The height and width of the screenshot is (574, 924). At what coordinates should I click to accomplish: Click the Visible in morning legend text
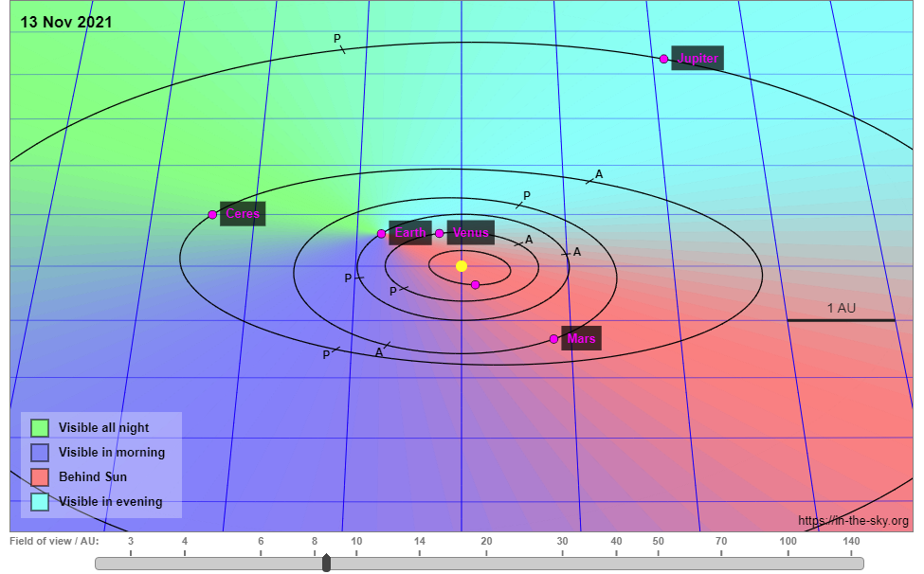(112, 453)
